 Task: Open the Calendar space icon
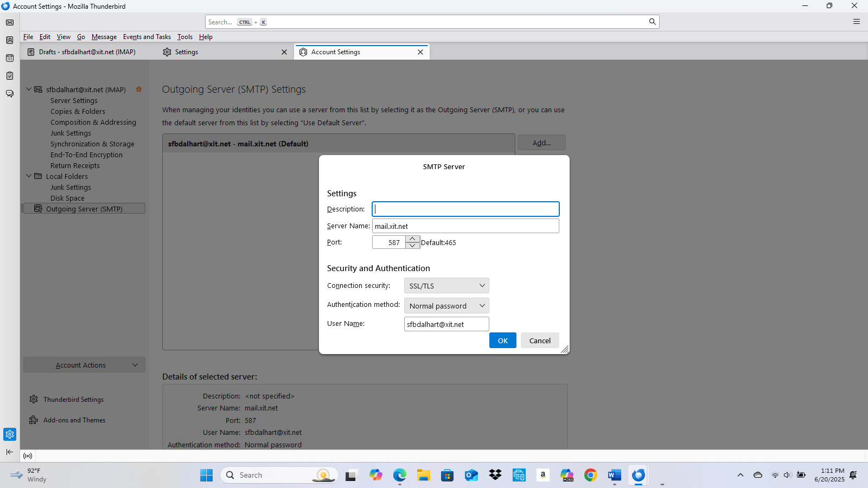click(x=10, y=58)
